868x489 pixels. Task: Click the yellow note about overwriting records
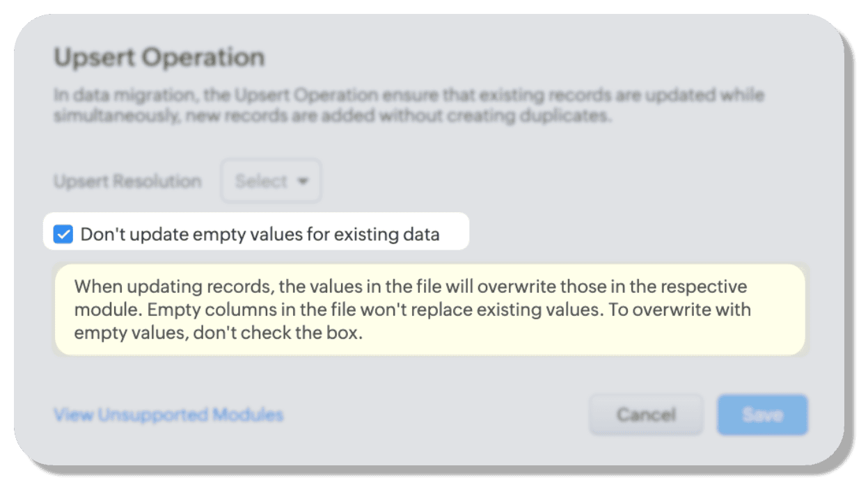429,310
